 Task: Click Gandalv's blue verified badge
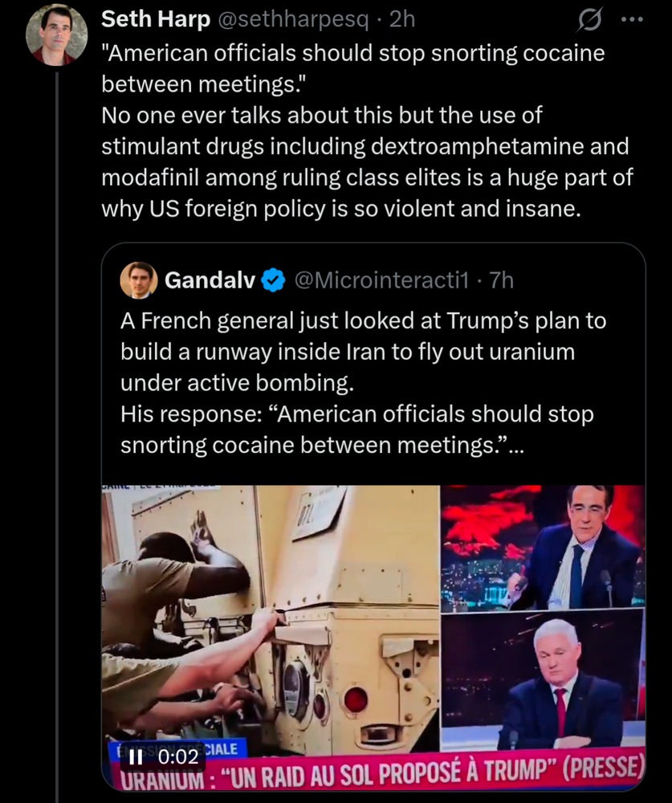(274, 279)
